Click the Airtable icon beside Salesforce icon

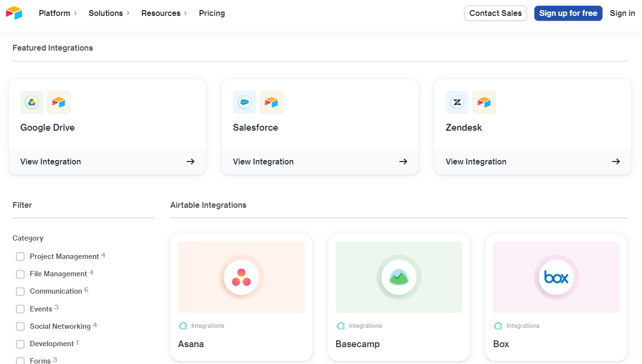272,102
